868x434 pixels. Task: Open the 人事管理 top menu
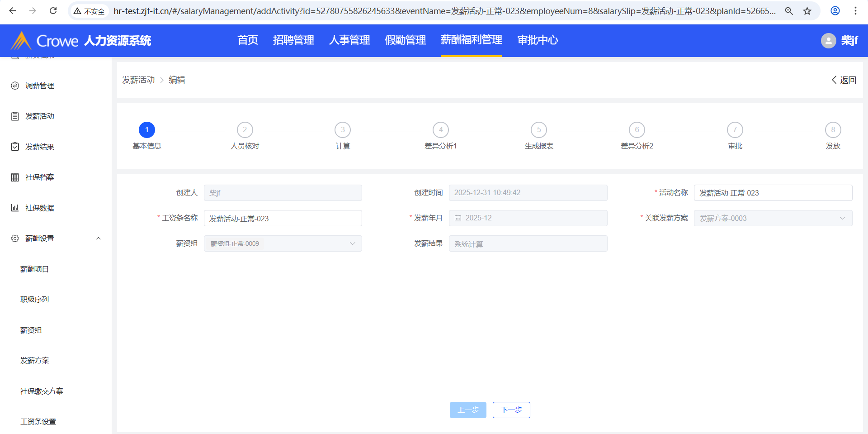tap(349, 40)
